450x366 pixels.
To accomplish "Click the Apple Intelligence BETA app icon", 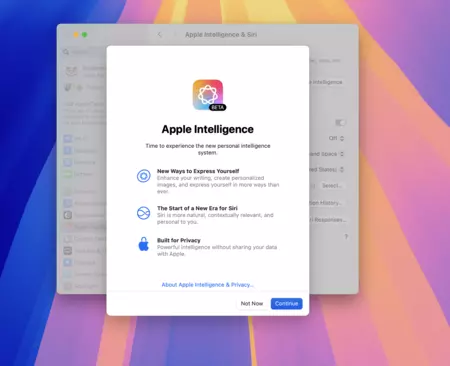I will [208, 95].
